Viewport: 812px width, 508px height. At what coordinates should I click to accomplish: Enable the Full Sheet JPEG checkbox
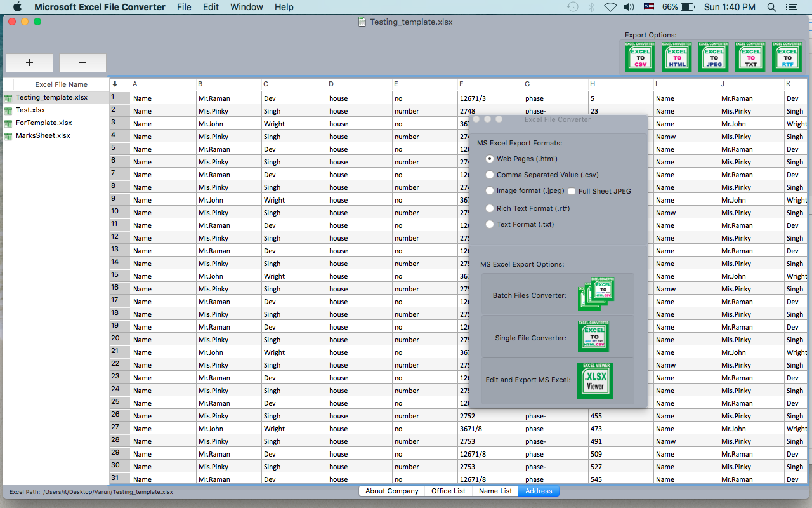[x=572, y=191]
